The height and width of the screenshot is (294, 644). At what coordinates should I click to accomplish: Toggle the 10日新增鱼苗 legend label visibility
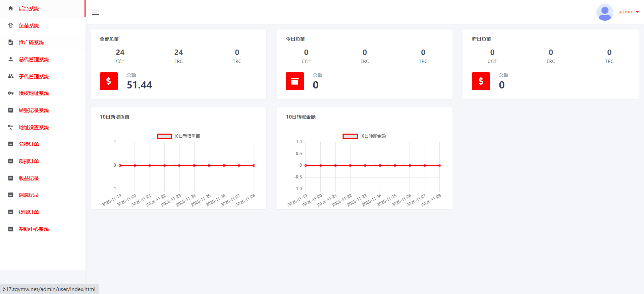pyautogui.click(x=187, y=136)
